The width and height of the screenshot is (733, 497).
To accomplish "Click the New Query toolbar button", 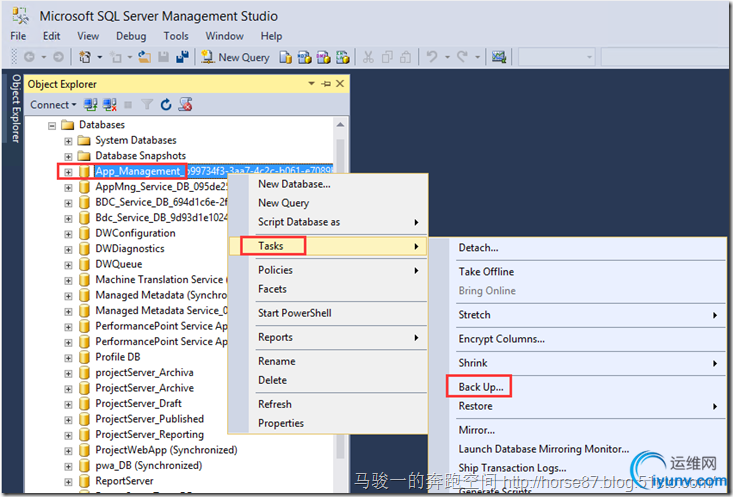I will (235, 57).
